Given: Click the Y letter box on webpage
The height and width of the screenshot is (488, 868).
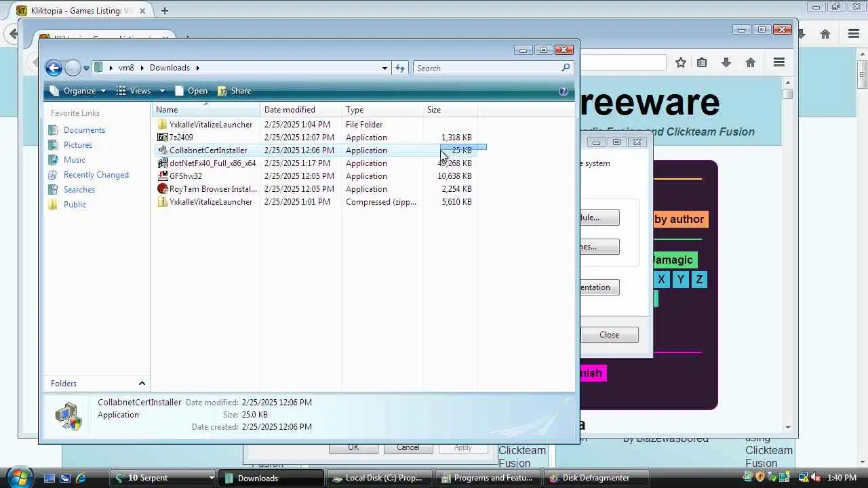Looking at the screenshot, I should (680, 279).
